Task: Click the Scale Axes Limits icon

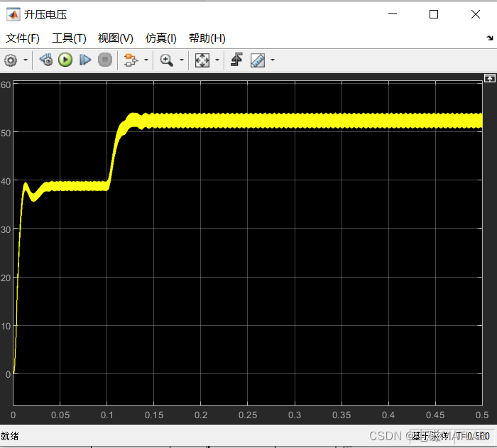Action: pos(202,60)
